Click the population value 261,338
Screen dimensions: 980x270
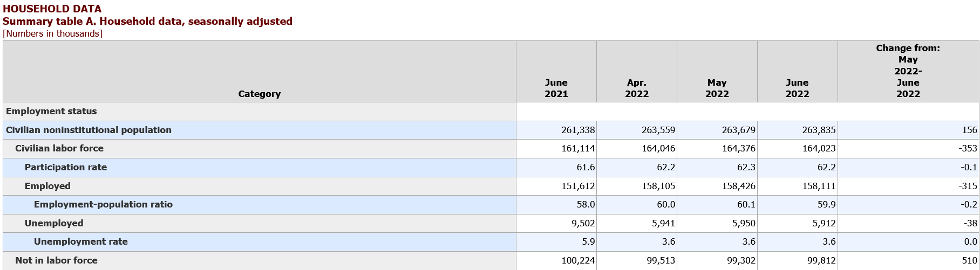578,130
